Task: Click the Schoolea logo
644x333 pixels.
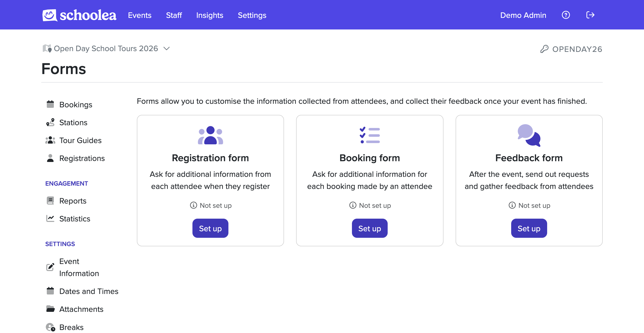Action: [79, 15]
